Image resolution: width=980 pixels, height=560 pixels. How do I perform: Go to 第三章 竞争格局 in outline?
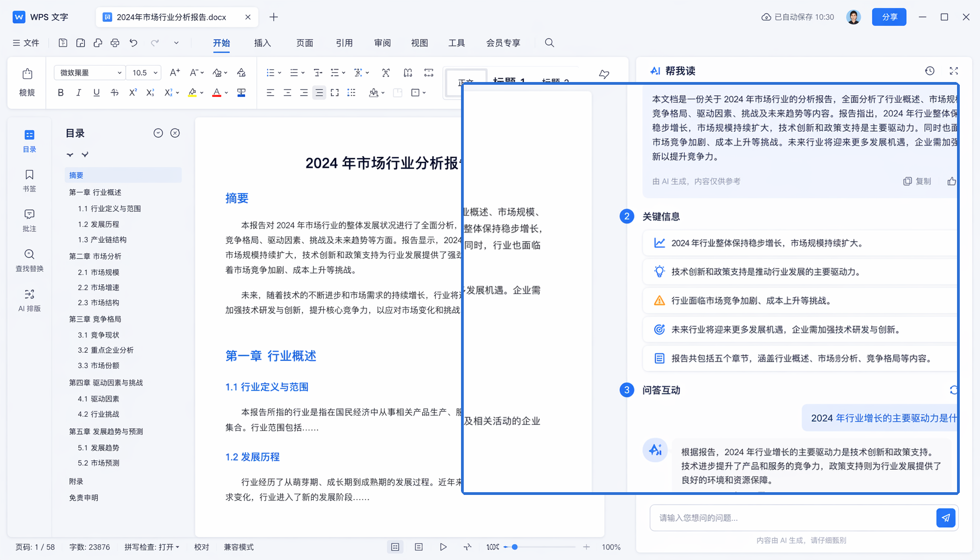[x=95, y=319]
